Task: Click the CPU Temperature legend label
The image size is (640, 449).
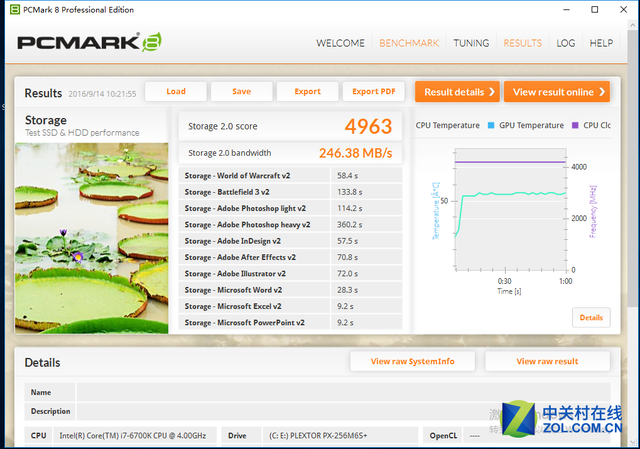Action: click(x=447, y=125)
